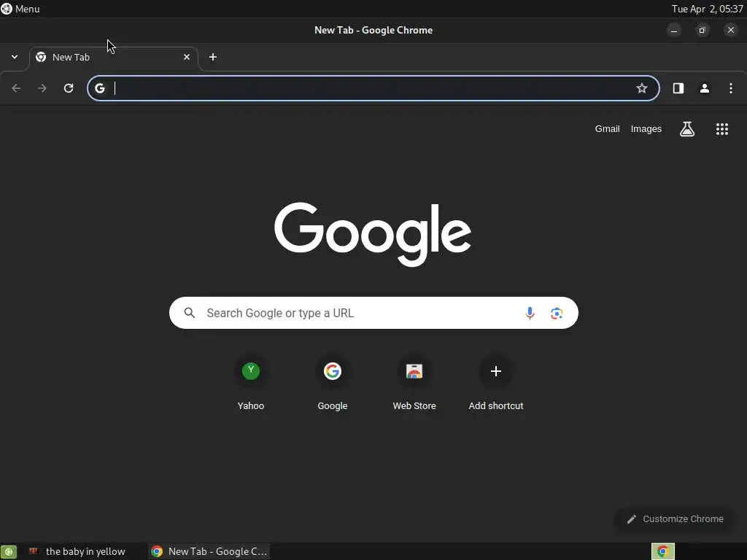
Task: Click the Google G icon in address bar
Action: tap(99, 88)
